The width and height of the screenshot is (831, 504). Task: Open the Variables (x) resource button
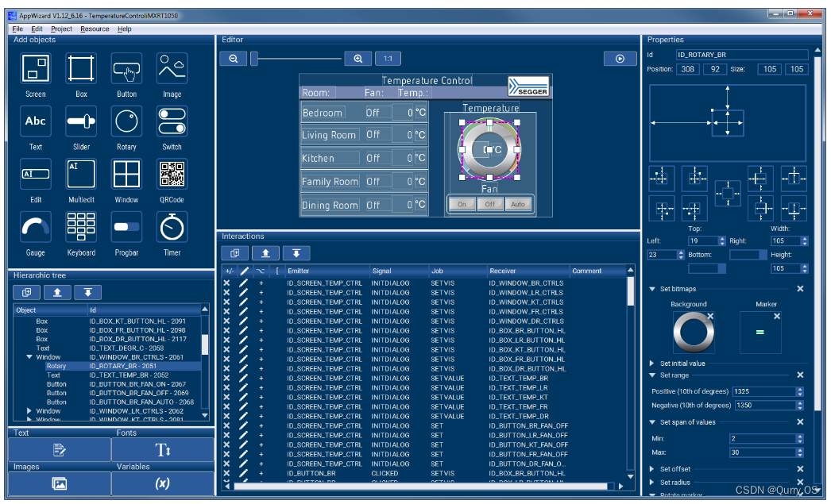[162, 483]
